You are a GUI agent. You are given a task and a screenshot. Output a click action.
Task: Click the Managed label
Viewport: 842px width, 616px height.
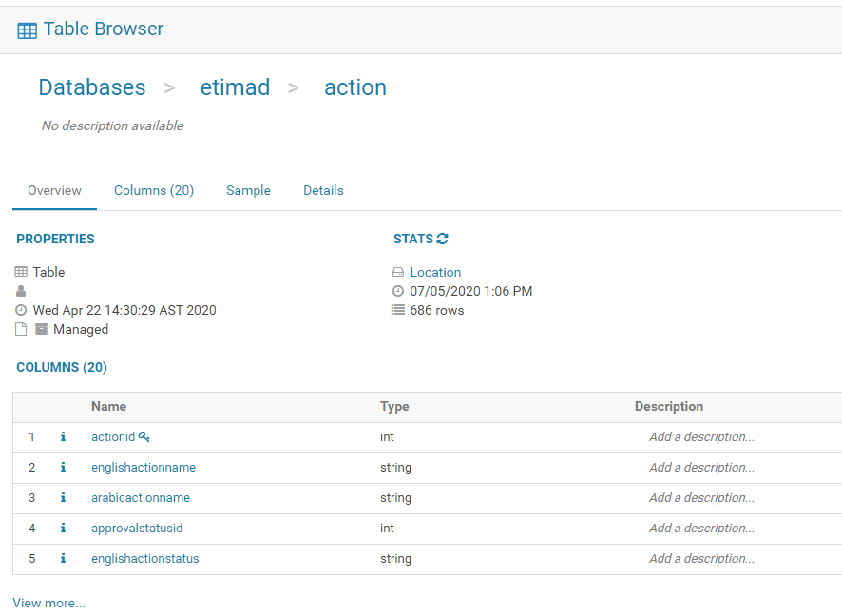[81, 329]
